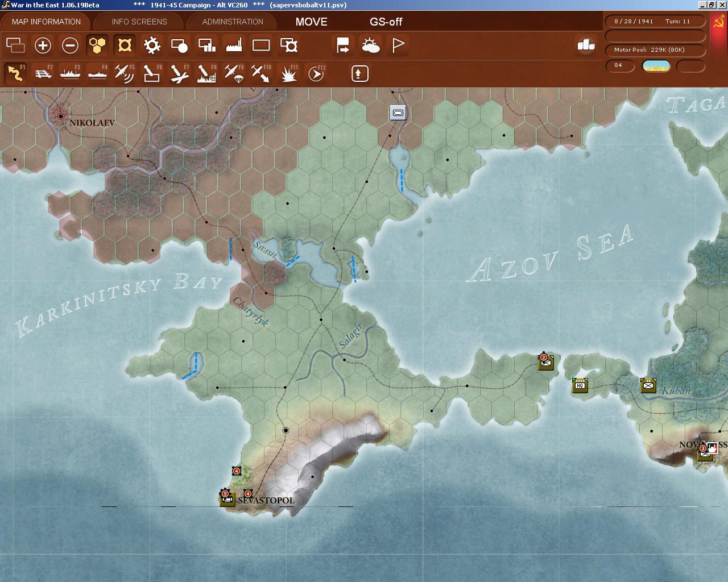Click the F12 end turn icon
This screenshot has width=728, height=582.
[316, 73]
